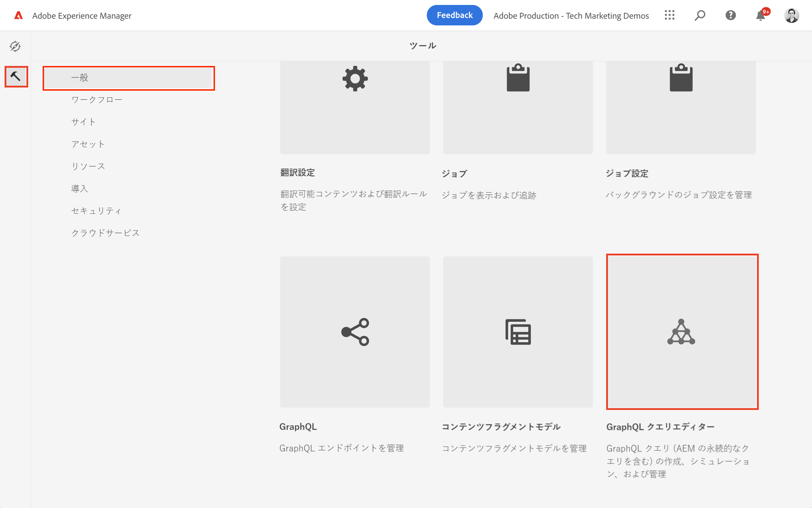Open the GraphQL クエリエディター card
This screenshot has height=508, width=812.
point(682,332)
